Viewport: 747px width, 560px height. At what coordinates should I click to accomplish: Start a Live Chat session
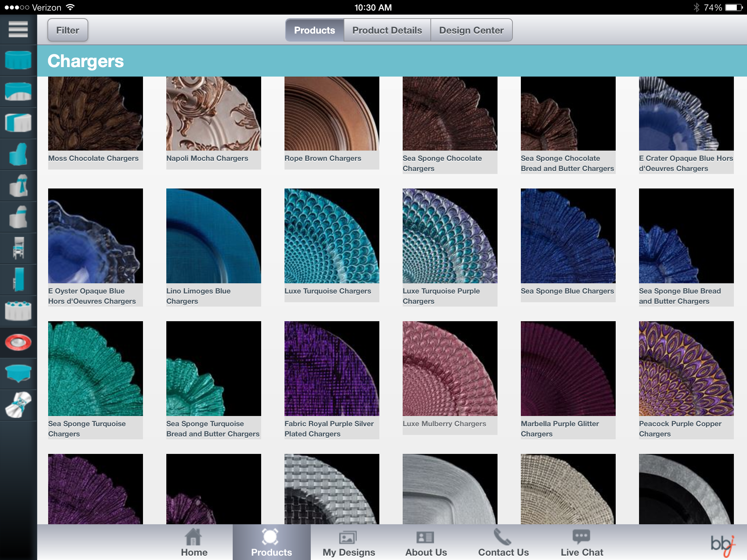point(582,542)
